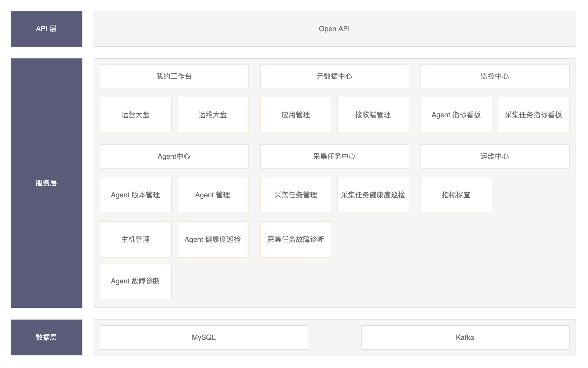The width and height of the screenshot is (588, 368).
Task: Select the API 层 layer label
Action: point(46,29)
